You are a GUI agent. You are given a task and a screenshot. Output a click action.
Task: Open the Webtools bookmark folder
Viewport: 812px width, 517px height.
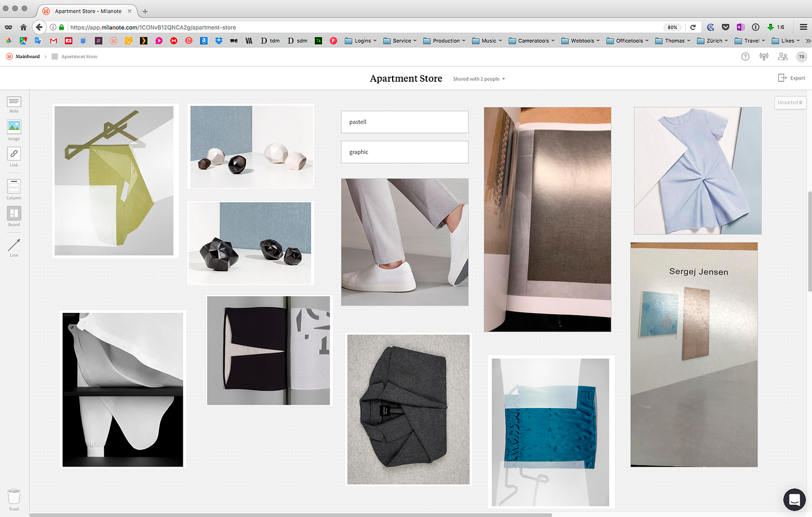pos(580,41)
